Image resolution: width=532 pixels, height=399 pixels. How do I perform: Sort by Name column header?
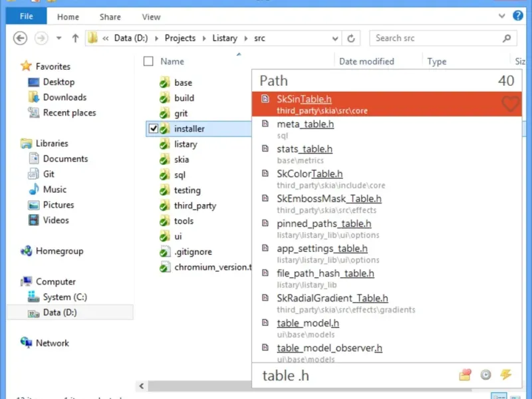tap(172, 61)
